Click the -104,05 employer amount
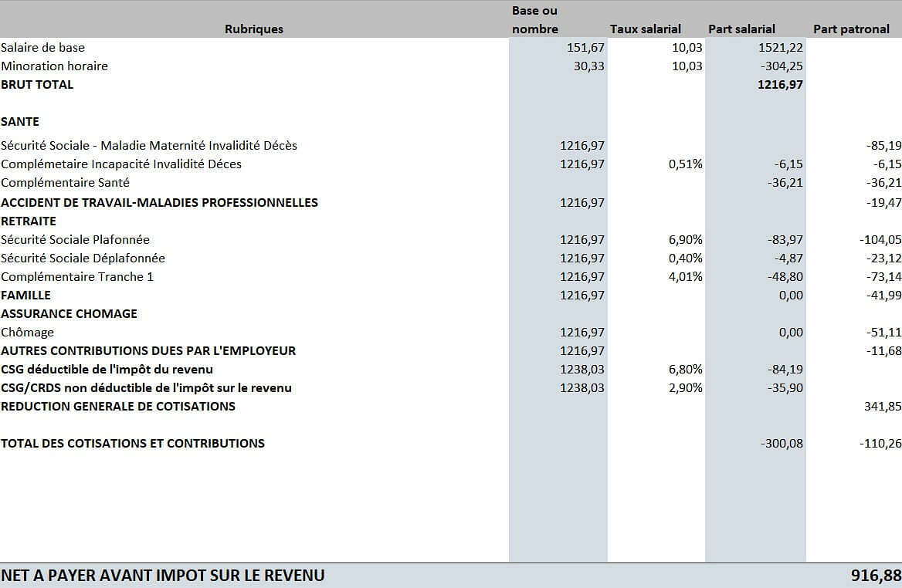Screen dimensions: 902x588 (x=880, y=240)
